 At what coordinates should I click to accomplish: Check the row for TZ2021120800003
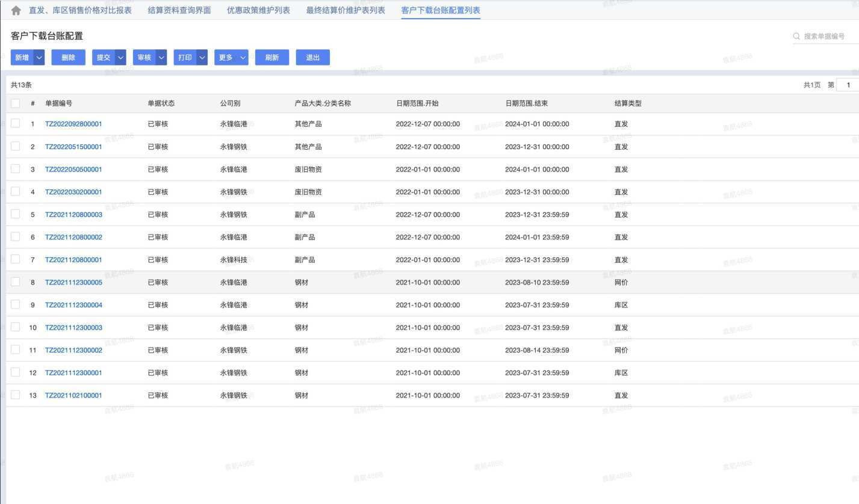[16, 214]
